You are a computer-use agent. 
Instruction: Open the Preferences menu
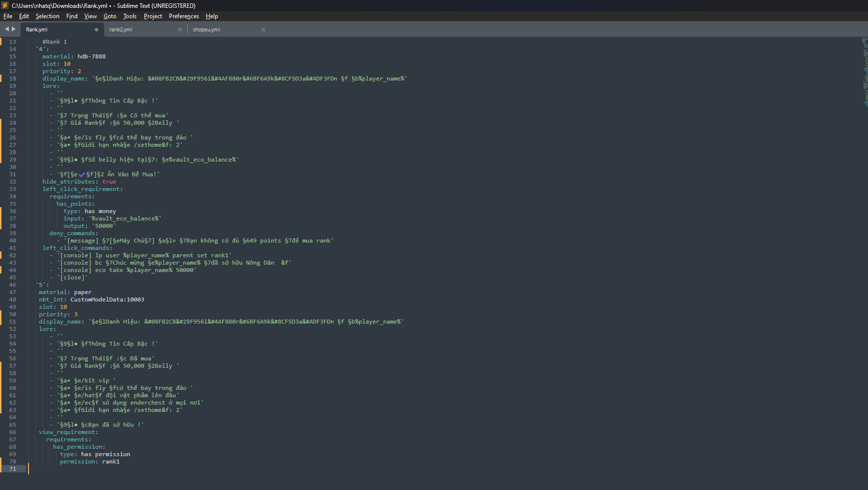(x=184, y=16)
